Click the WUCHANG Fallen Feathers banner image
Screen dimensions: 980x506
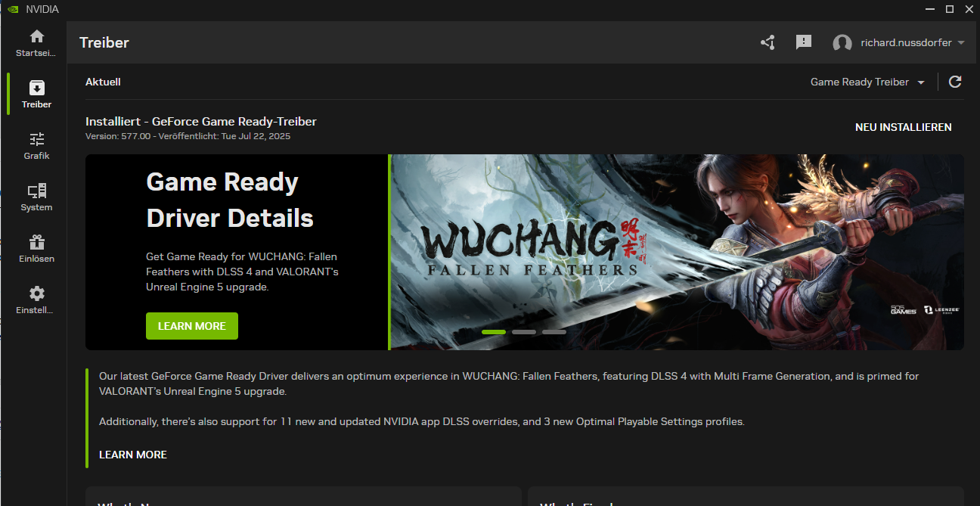(677, 253)
